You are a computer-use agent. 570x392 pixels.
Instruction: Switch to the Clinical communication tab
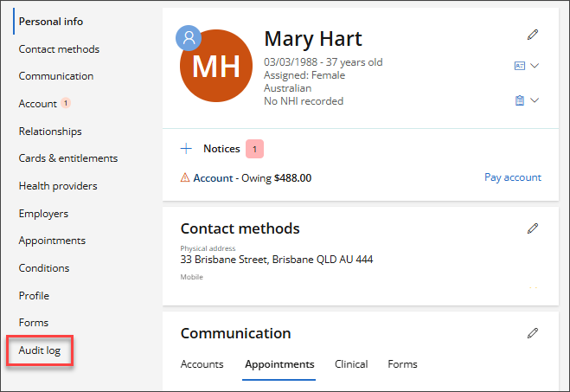pyautogui.click(x=351, y=364)
